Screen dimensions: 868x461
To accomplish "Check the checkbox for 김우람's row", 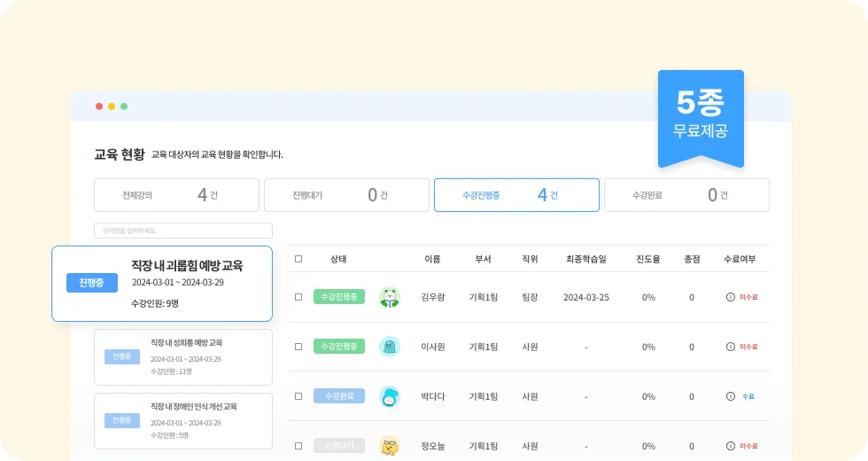I will [x=298, y=297].
